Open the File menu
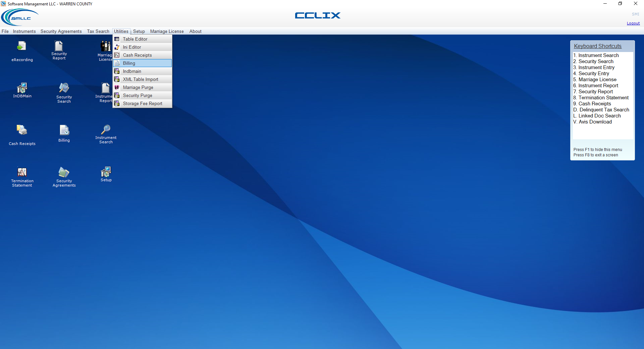 point(5,31)
